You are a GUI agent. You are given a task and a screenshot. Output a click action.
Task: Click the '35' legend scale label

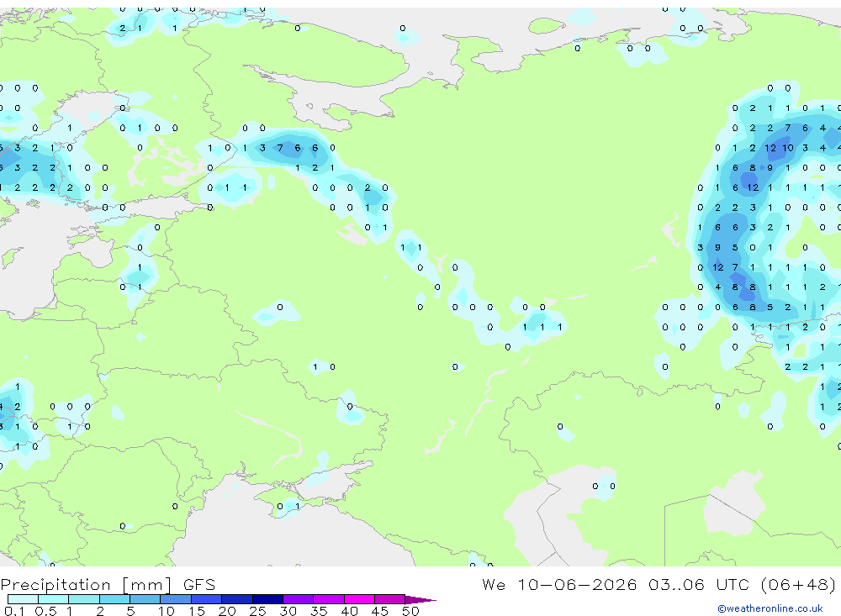point(319,611)
